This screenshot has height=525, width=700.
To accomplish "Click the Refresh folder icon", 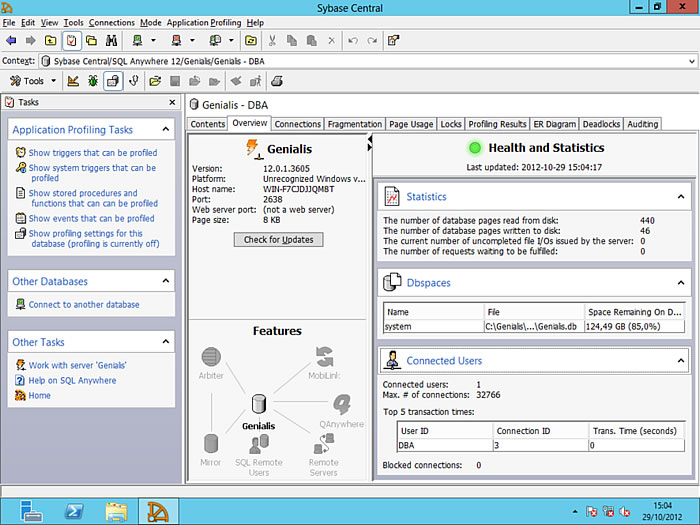I will coord(251,41).
